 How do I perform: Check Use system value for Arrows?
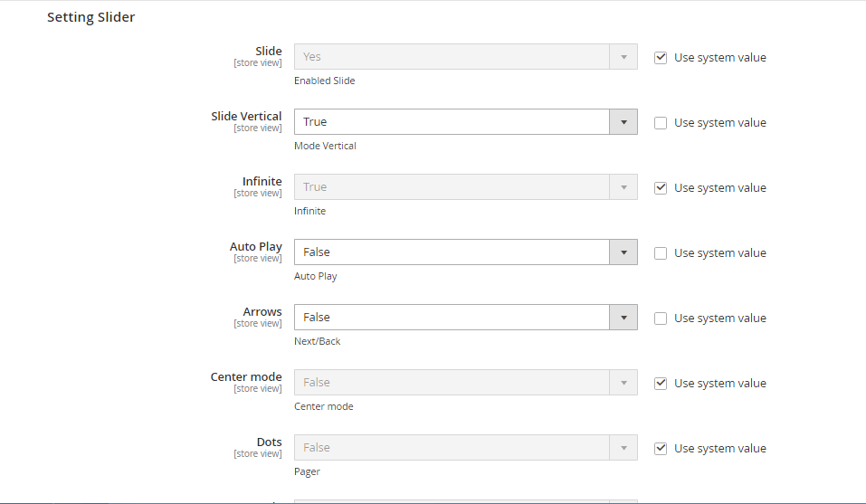[x=661, y=319]
